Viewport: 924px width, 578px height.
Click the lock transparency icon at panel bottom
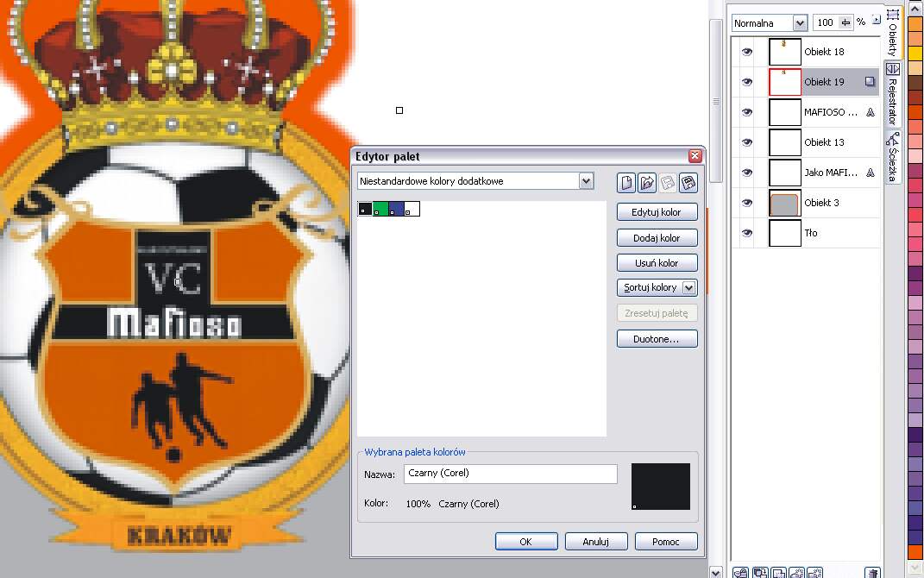pyautogui.click(x=740, y=572)
